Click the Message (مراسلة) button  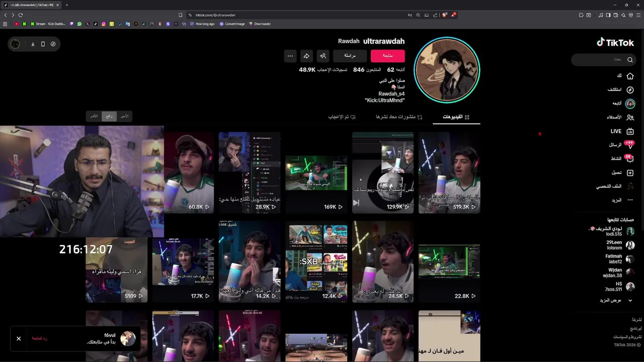[350, 56]
